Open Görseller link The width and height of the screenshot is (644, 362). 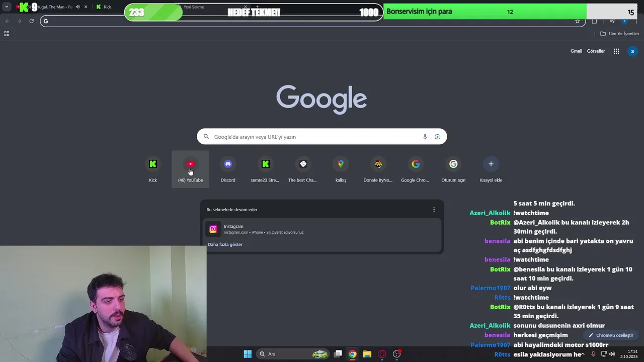click(x=596, y=51)
